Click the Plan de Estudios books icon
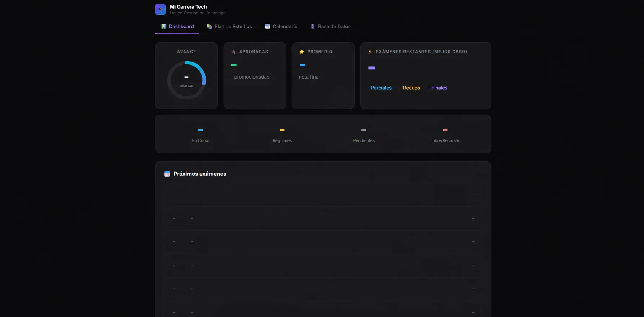This screenshot has width=644, height=317. [209, 27]
